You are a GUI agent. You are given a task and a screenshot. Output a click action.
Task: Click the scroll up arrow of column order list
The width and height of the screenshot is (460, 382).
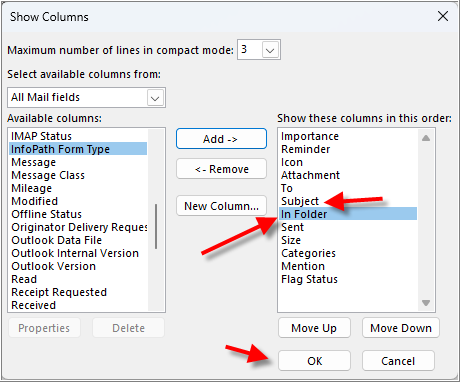[x=426, y=138]
